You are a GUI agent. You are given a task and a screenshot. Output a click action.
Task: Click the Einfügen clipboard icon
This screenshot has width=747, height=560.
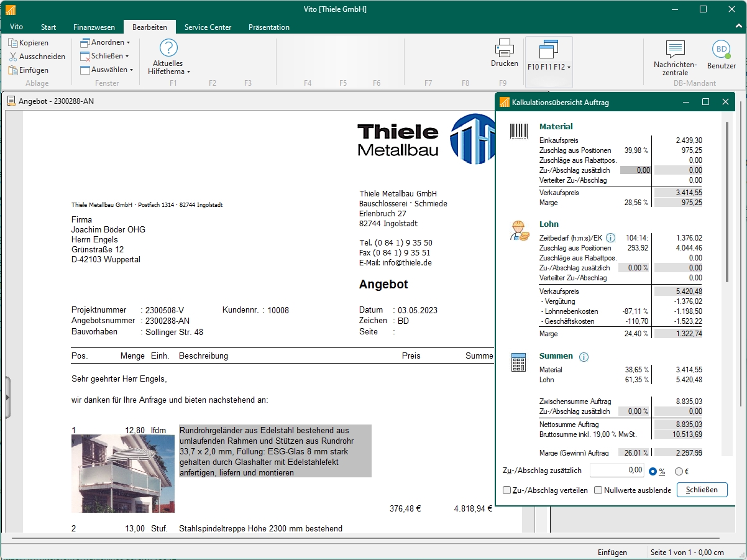(12, 70)
